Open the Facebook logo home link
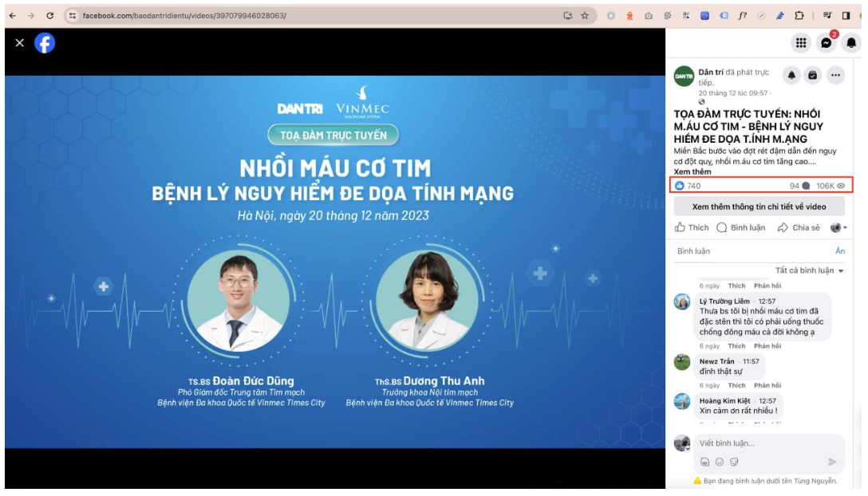 [45, 42]
